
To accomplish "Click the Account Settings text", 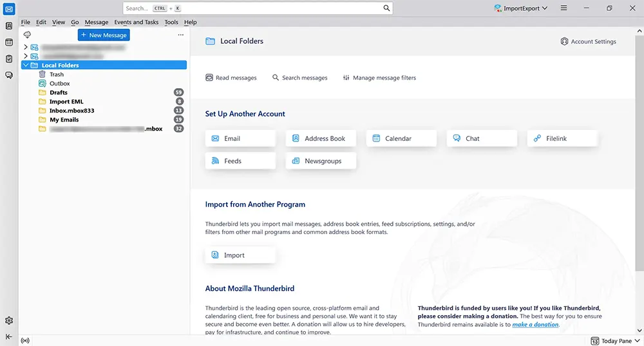I will [594, 41].
